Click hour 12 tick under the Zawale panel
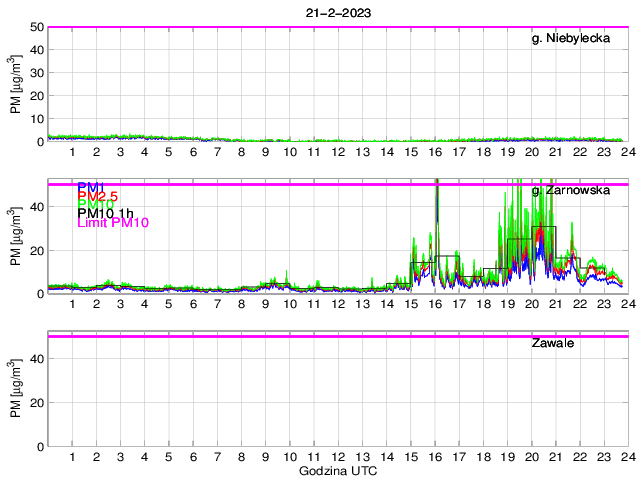The image size is (640, 480). pos(338,457)
